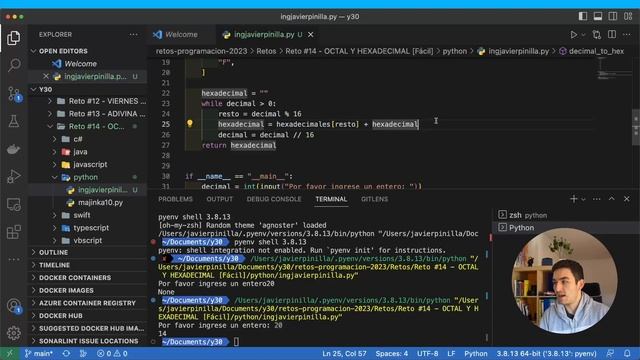Click the lightbulb code action on line 25
Screen dimensions: 640x360
coord(190,123)
